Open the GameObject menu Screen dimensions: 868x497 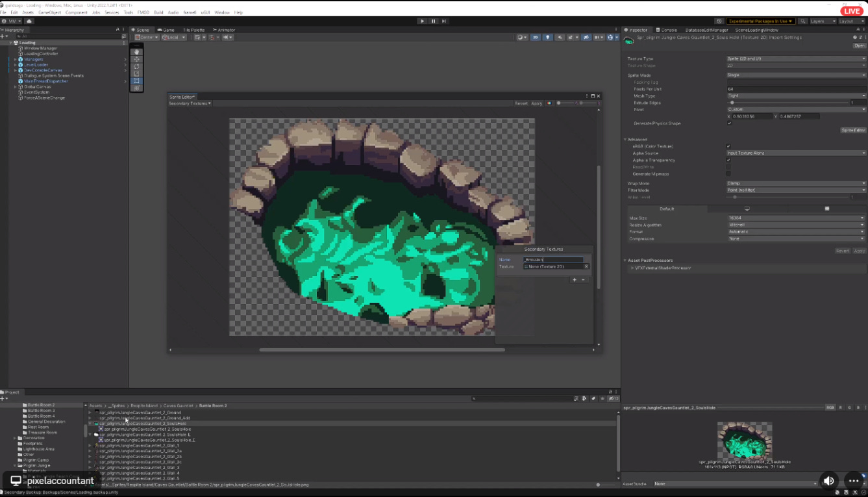pyautogui.click(x=49, y=12)
